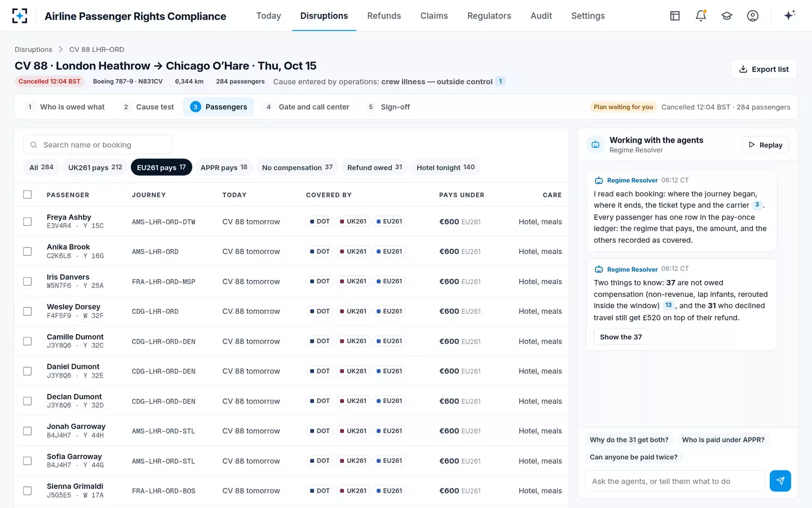
Task: Filter by UK261 pays 212
Action: click(95, 168)
